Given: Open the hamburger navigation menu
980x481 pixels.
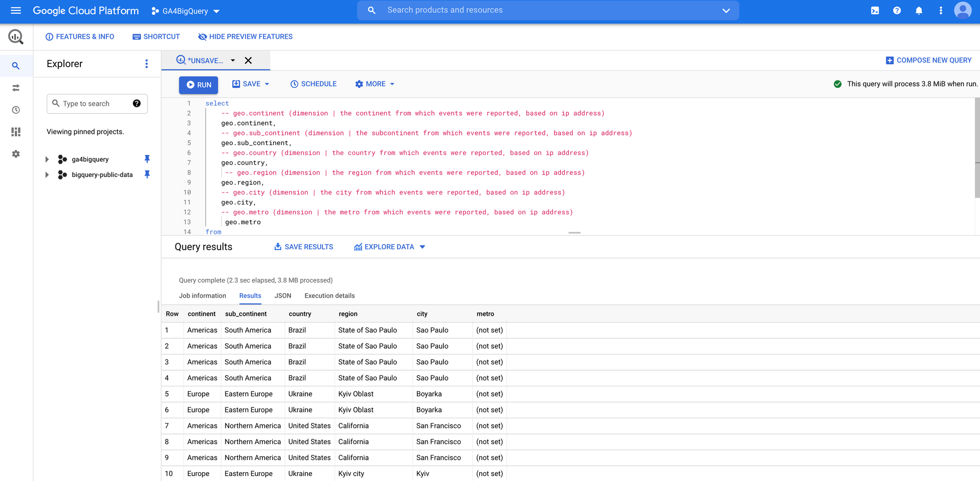Looking at the screenshot, I should pos(16,10).
